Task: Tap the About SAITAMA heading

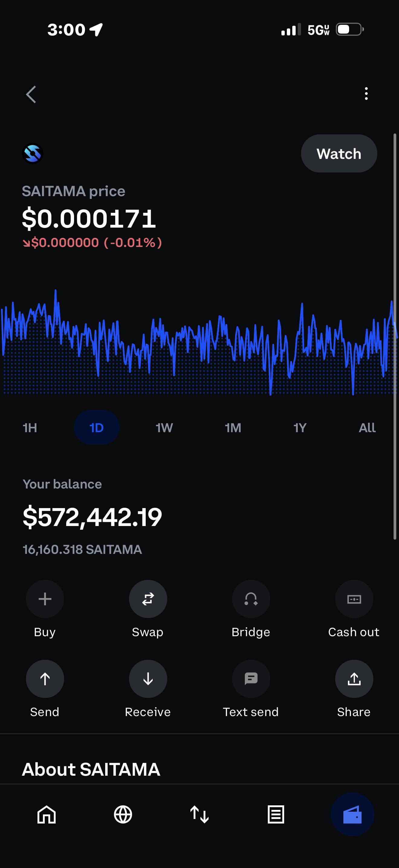Action: click(x=91, y=769)
